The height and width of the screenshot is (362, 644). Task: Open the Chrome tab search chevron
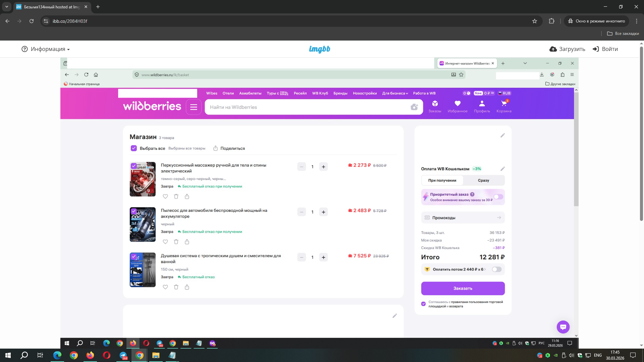pyautogui.click(x=6, y=7)
